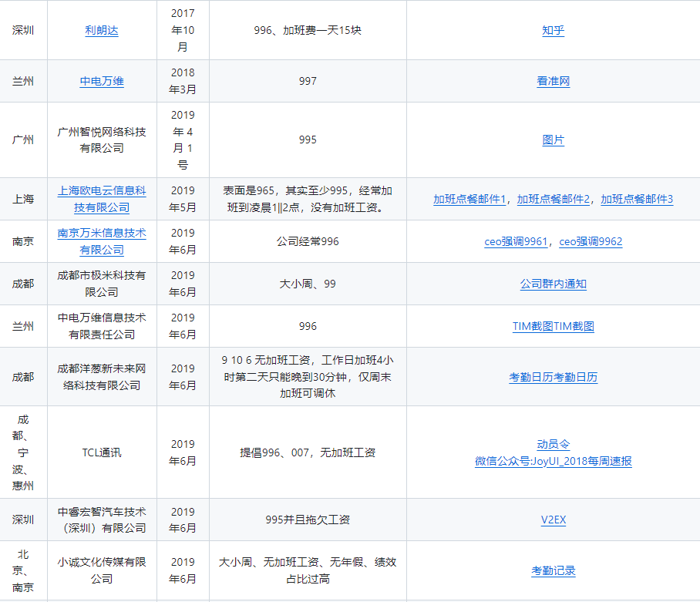Click the company name 成都市极米科技有限公司
The width and height of the screenshot is (700, 602).
(102, 284)
